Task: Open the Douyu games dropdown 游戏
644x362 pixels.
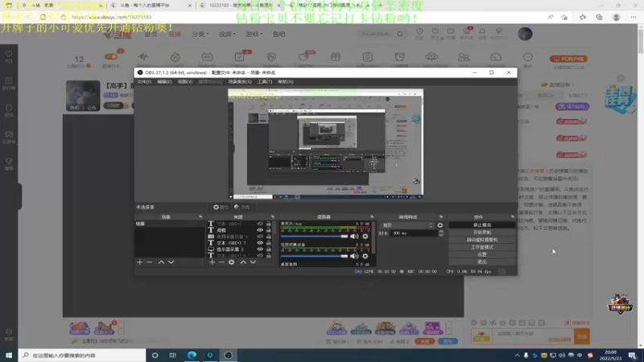Action: point(254,34)
